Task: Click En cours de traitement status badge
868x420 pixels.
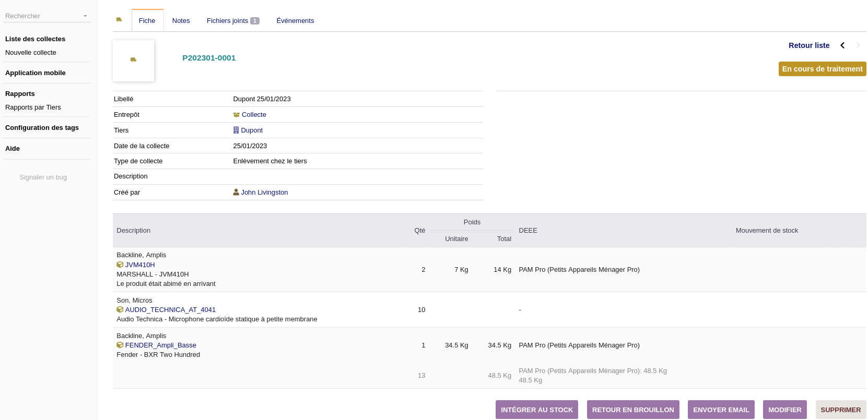Action: (822, 69)
